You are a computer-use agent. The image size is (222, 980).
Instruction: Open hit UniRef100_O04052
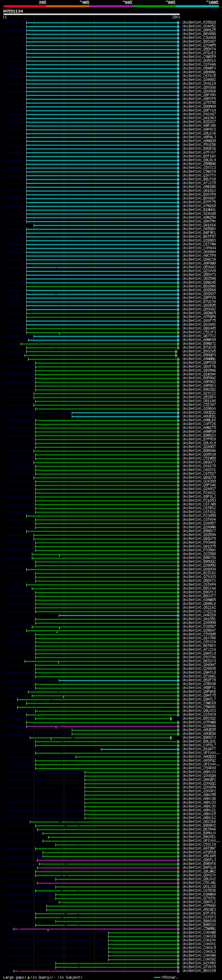click(x=199, y=26)
